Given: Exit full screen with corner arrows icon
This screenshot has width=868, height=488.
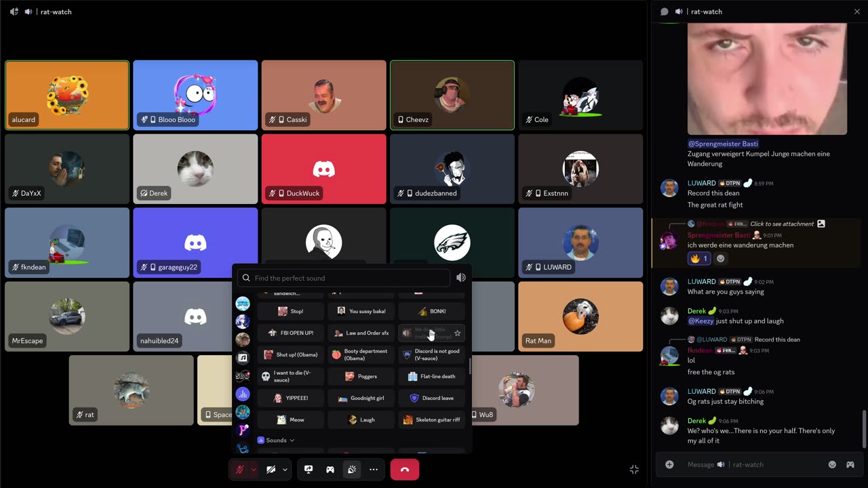Looking at the screenshot, I should (x=634, y=469).
